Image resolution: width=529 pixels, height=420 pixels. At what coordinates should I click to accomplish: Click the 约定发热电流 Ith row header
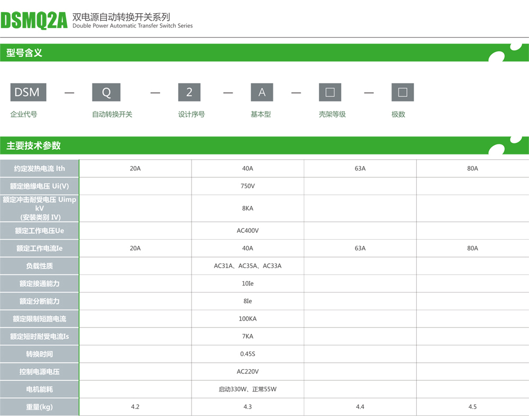40,168
